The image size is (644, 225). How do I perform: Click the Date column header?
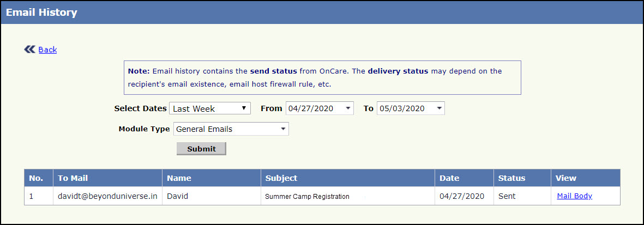pyautogui.click(x=449, y=178)
